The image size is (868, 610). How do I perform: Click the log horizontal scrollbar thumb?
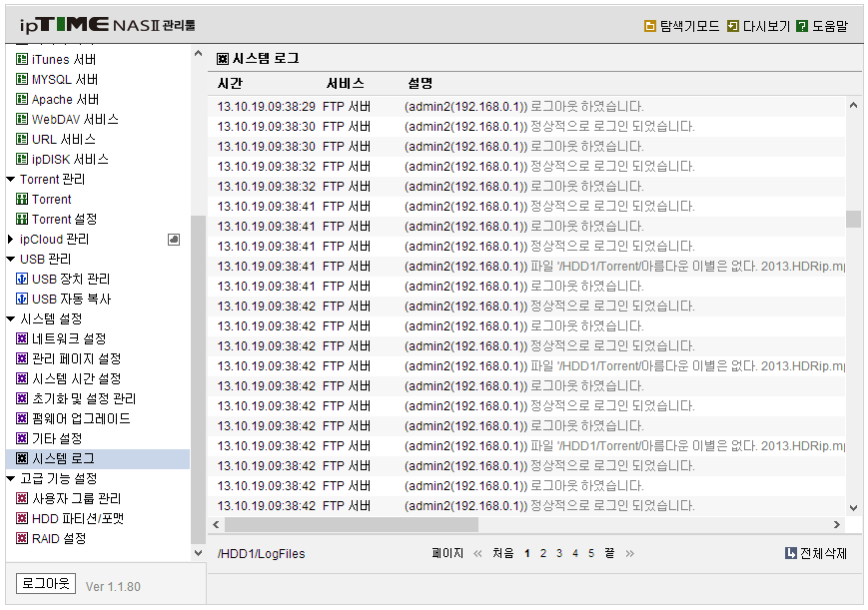click(x=352, y=524)
